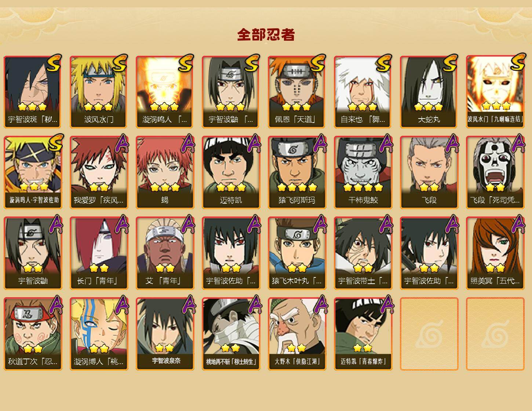Pick the 迈特凯 three-star card
532x411 pixels.
click(x=231, y=172)
